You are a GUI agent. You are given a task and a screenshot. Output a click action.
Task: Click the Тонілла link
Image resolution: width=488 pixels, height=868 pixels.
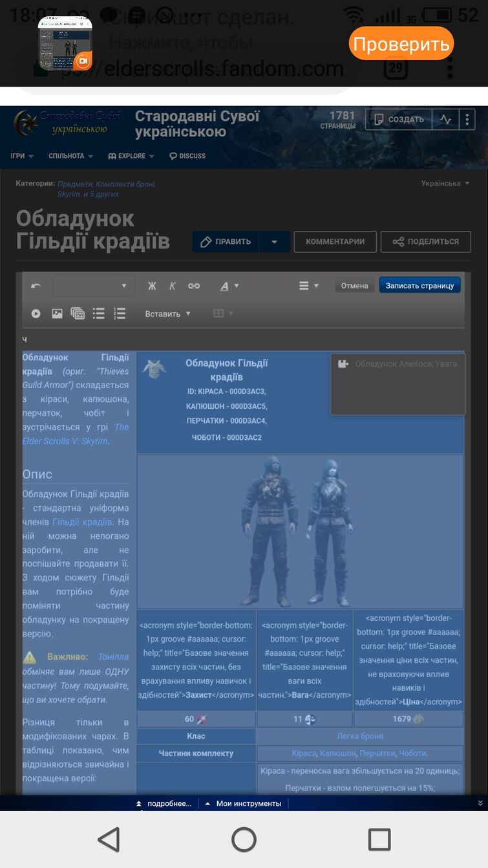pos(113,656)
